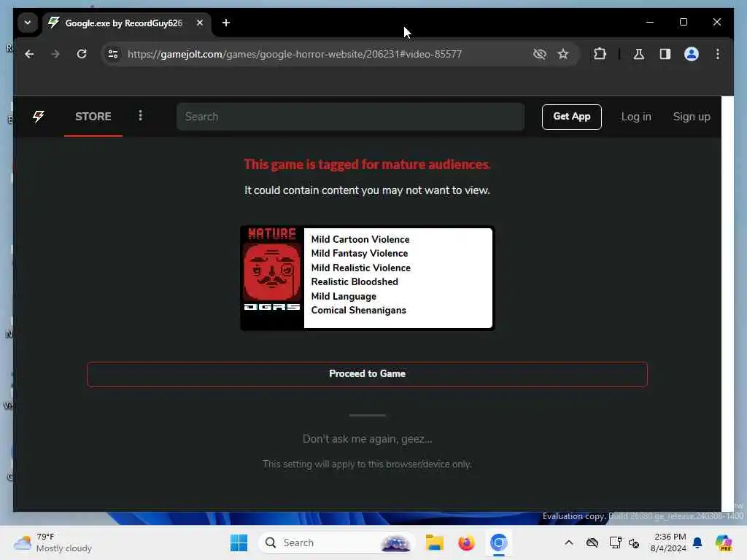Click the browser forward arrow

55,54
